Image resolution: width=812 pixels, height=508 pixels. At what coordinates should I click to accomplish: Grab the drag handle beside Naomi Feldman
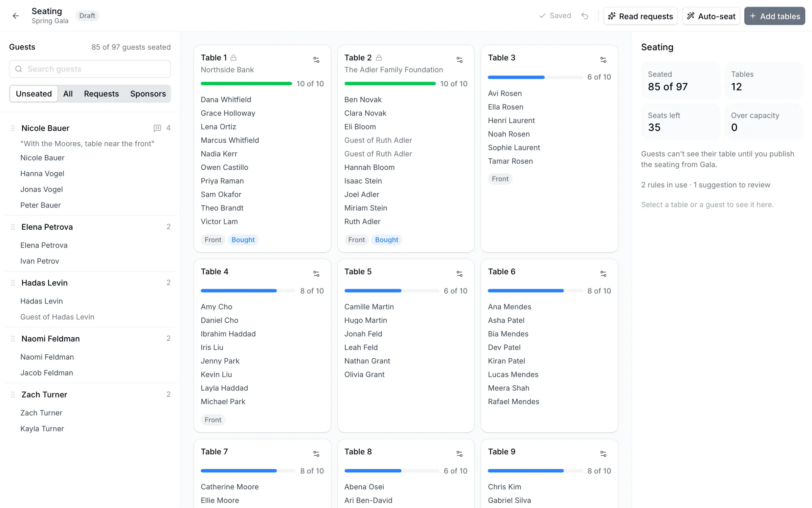[13, 339]
